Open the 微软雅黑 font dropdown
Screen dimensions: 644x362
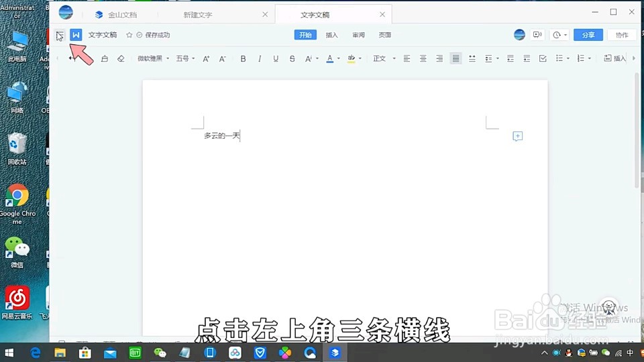pyautogui.click(x=153, y=59)
